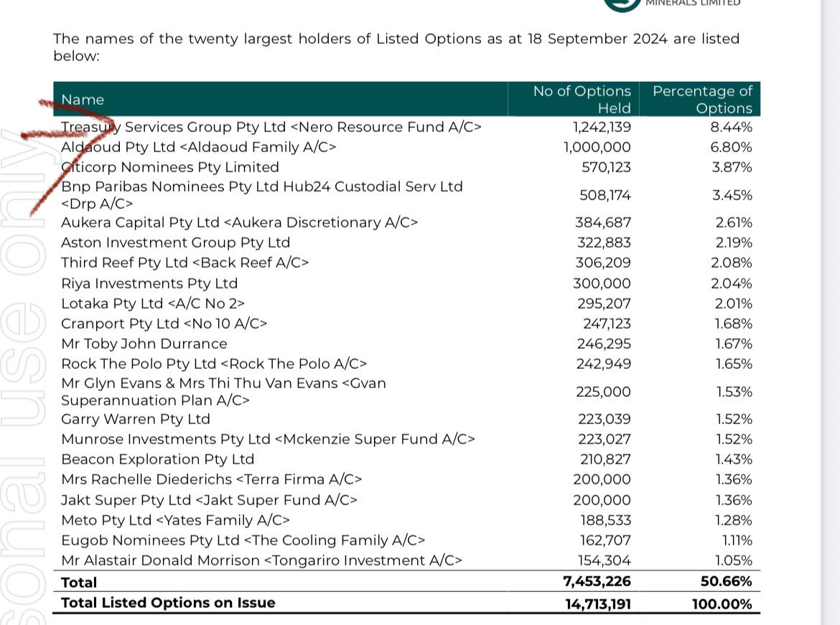Screen dimensions: 840x625
Task: Click Lotaka Pty Ltd holder name
Action: [x=153, y=304]
